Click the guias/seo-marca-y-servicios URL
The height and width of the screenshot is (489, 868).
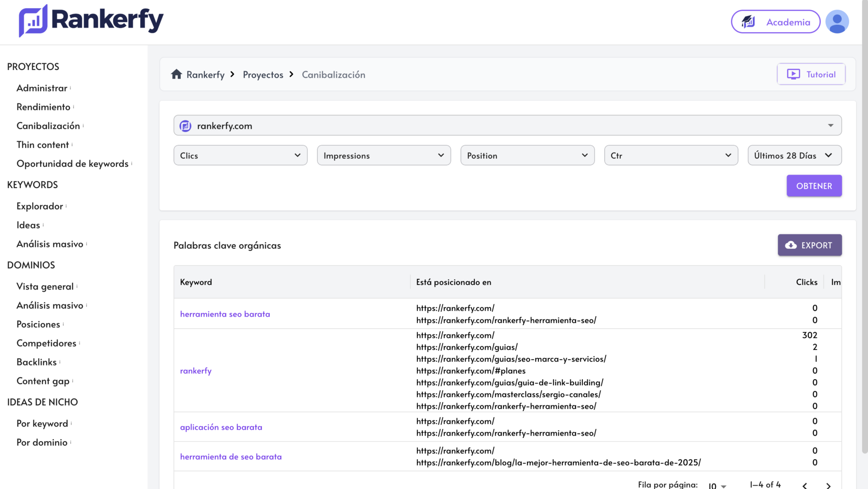point(511,359)
